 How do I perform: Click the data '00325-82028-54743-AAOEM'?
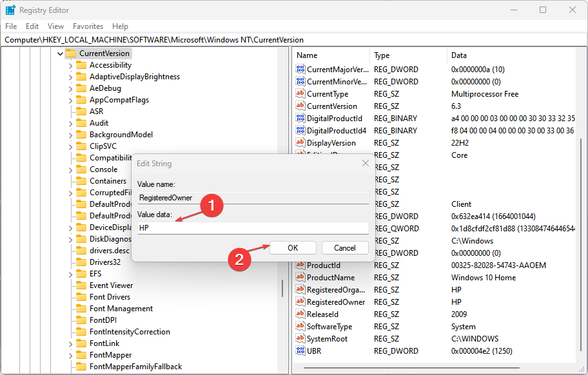[x=498, y=265]
